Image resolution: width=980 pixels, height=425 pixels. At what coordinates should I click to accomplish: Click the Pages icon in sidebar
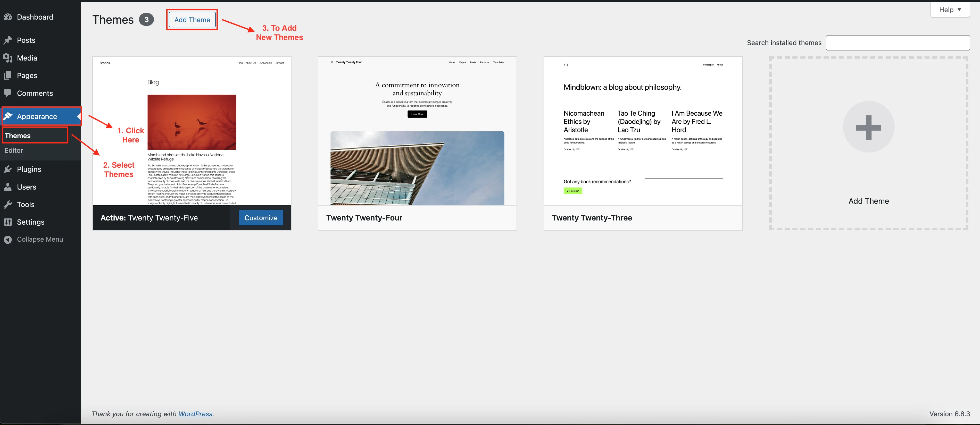point(8,76)
